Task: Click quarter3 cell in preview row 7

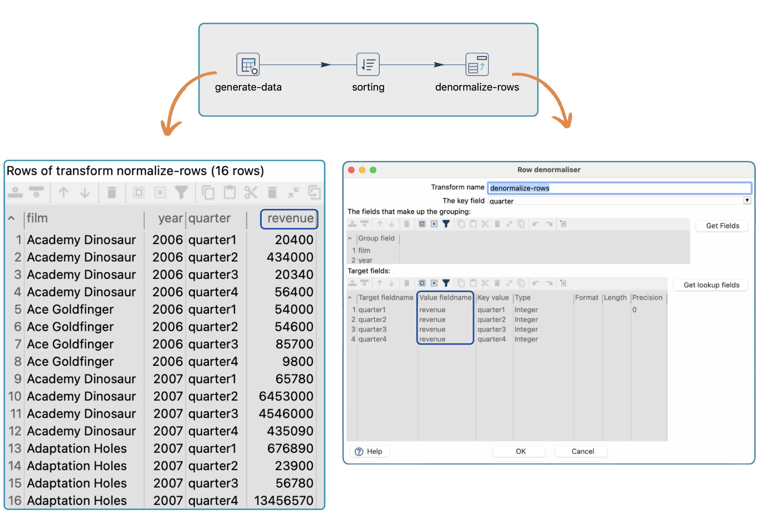Action: click(x=213, y=344)
